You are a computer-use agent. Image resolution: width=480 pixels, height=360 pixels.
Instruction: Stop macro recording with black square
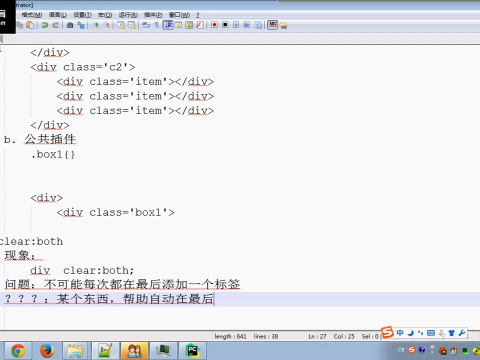pyautogui.click(x=225, y=25)
